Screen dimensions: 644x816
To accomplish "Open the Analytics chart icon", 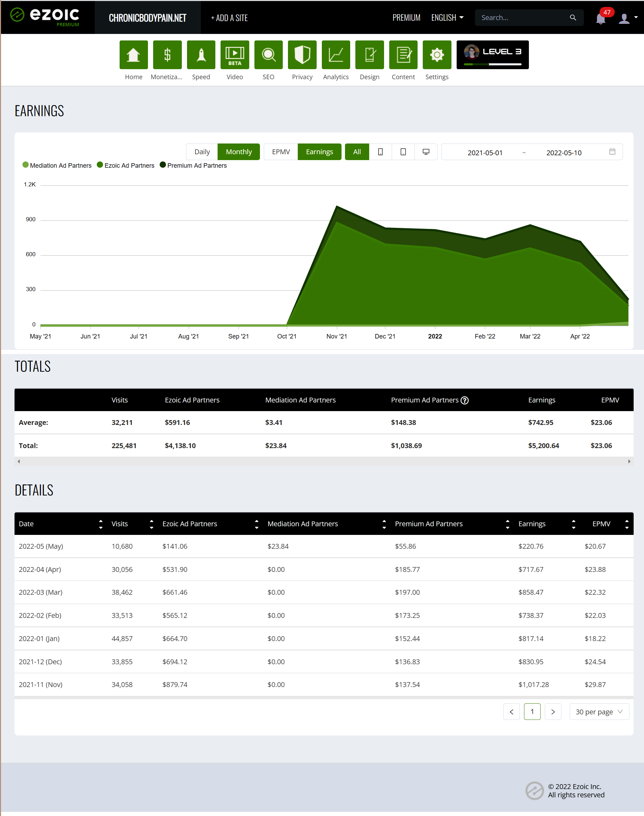I will coord(336,55).
